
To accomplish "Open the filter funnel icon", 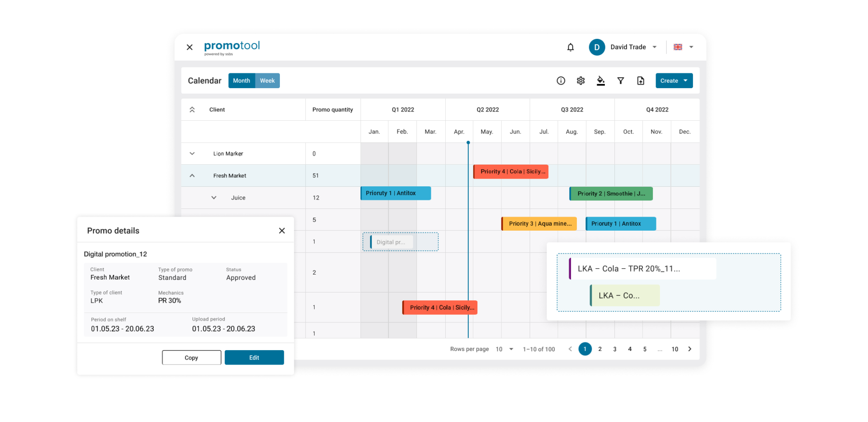I will [x=620, y=81].
